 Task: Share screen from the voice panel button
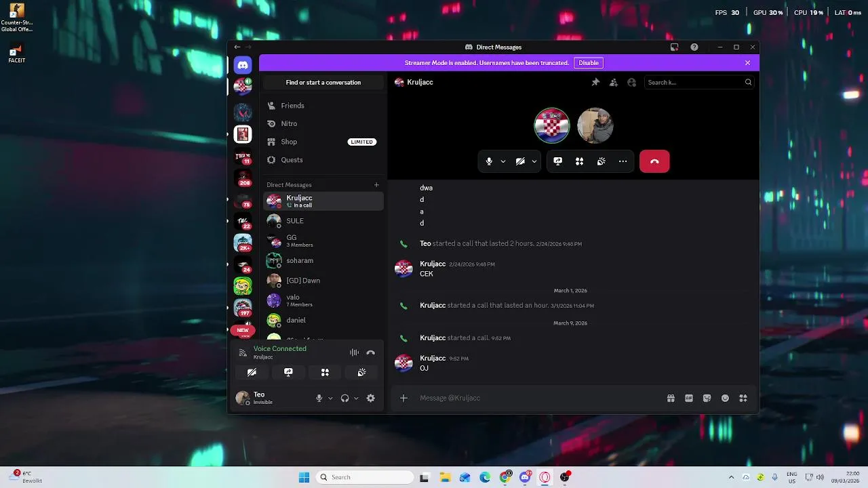pos(288,372)
